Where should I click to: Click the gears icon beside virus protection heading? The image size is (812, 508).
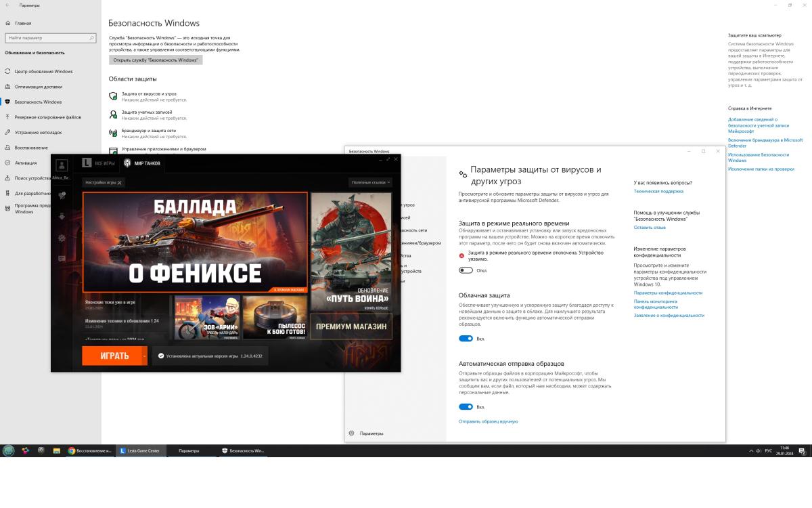463,174
